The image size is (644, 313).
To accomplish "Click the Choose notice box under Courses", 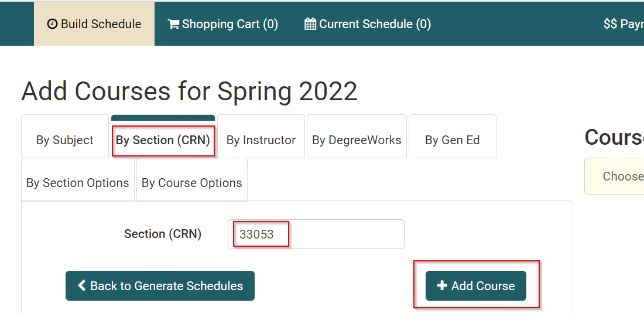I will click(615, 176).
